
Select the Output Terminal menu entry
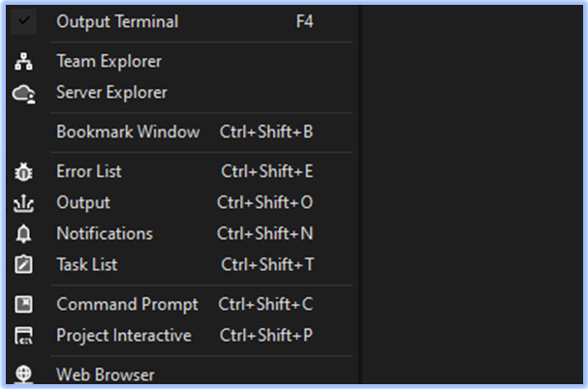[117, 21]
